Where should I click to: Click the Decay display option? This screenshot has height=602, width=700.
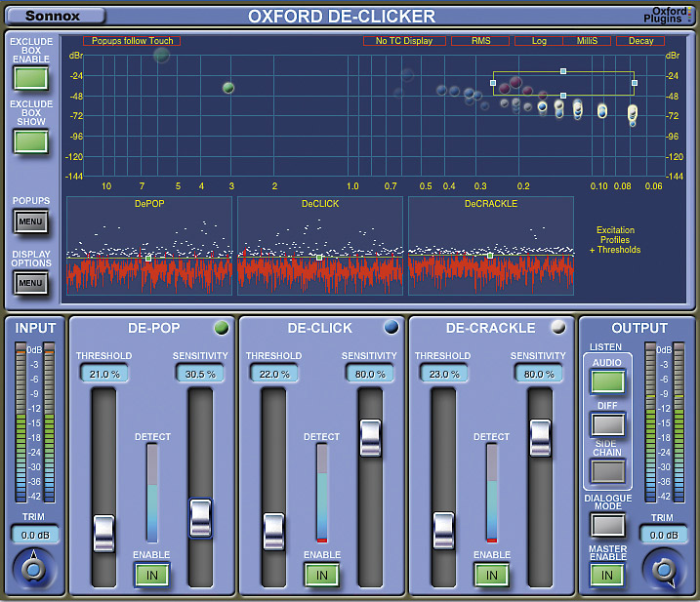[640, 41]
